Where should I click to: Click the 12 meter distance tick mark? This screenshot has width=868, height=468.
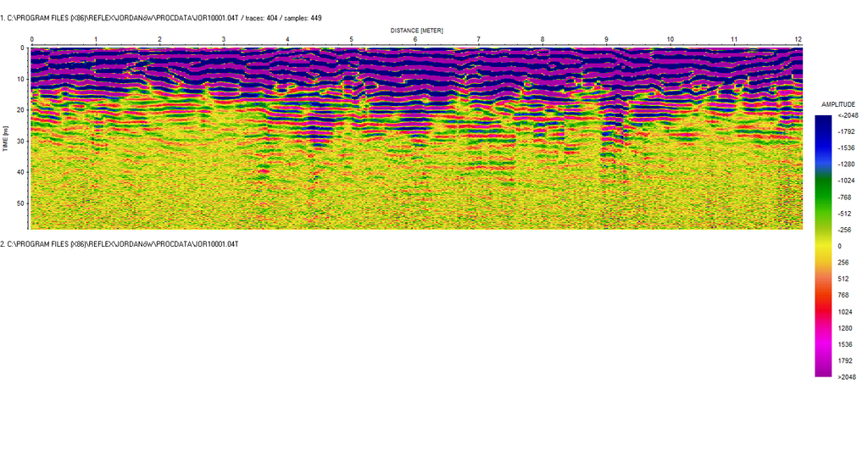click(798, 40)
